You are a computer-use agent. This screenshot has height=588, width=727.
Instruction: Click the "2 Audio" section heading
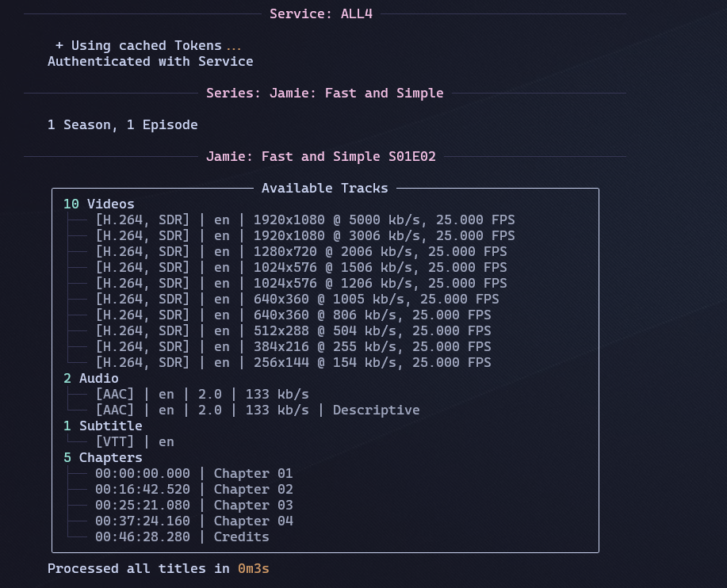click(x=91, y=378)
